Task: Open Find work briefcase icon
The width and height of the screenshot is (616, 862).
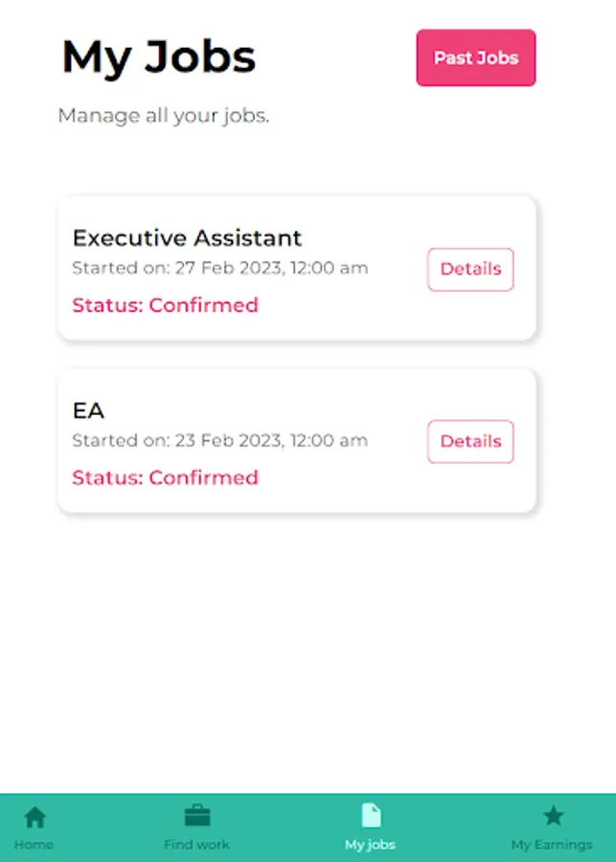Action: 196,816
